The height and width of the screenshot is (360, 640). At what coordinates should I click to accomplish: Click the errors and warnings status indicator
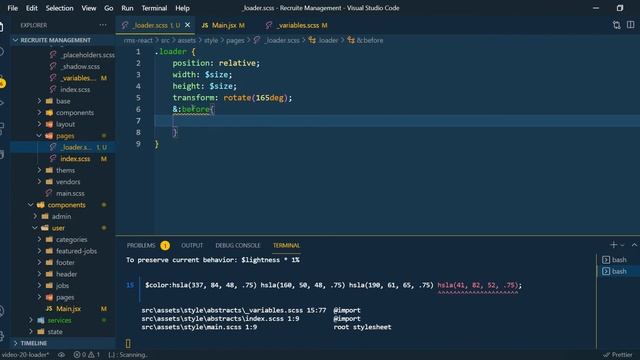coord(87,355)
